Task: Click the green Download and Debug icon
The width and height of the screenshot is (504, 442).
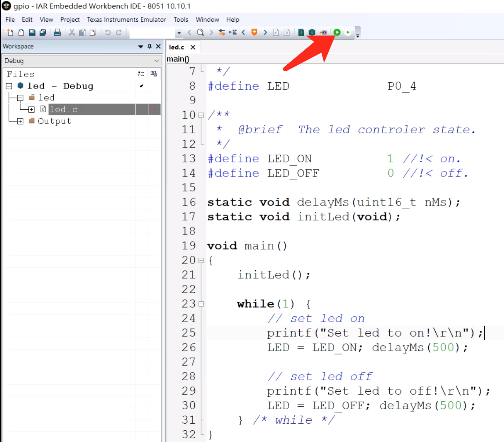Action: (337, 32)
